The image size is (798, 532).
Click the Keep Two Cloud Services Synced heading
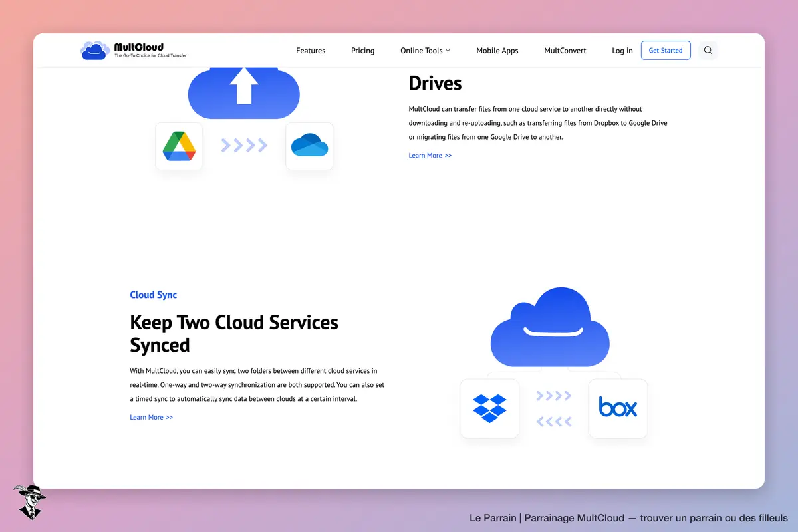234,334
